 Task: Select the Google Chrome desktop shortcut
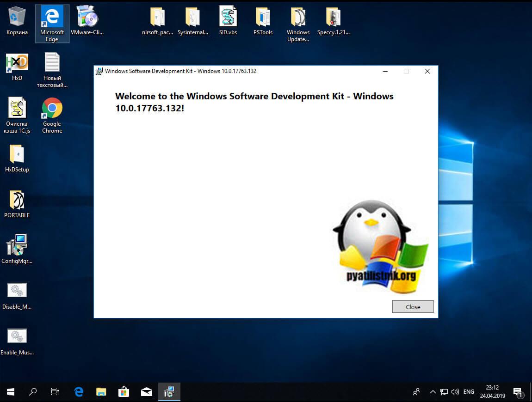coord(52,116)
